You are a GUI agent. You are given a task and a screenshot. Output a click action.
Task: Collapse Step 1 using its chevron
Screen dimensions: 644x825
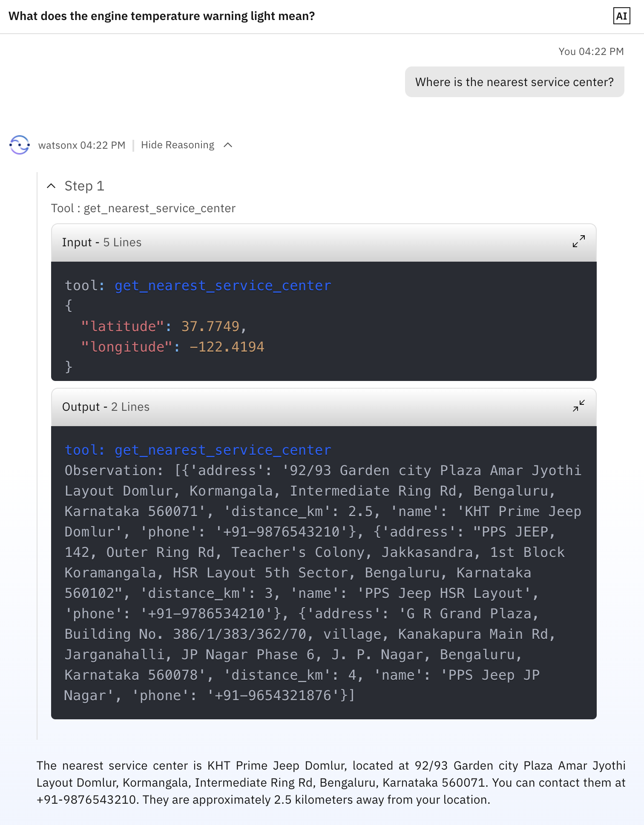pyautogui.click(x=51, y=186)
